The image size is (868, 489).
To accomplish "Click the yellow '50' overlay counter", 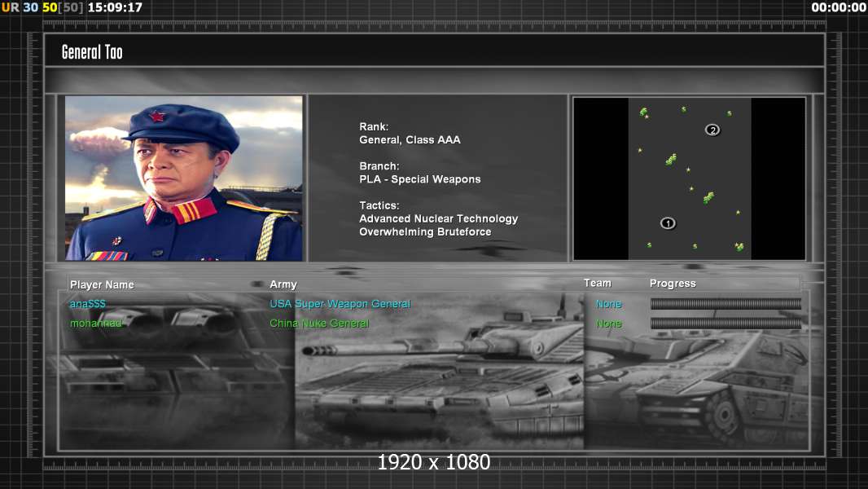I will pos(50,8).
